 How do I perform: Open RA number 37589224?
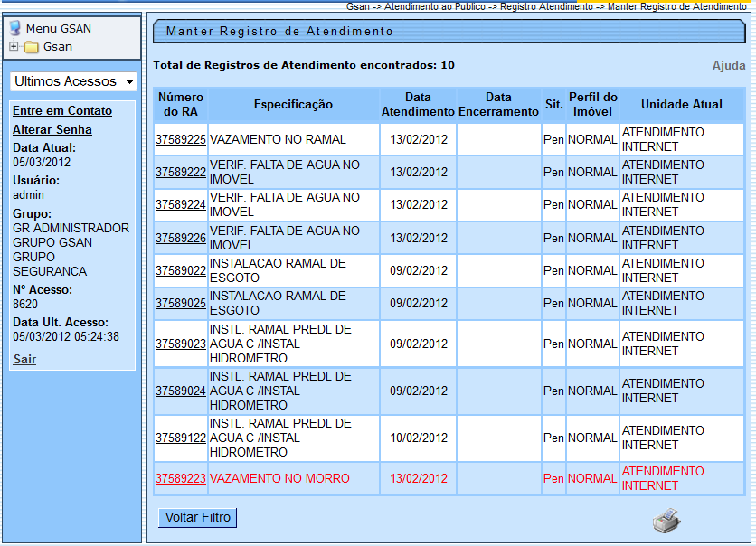pos(181,204)
